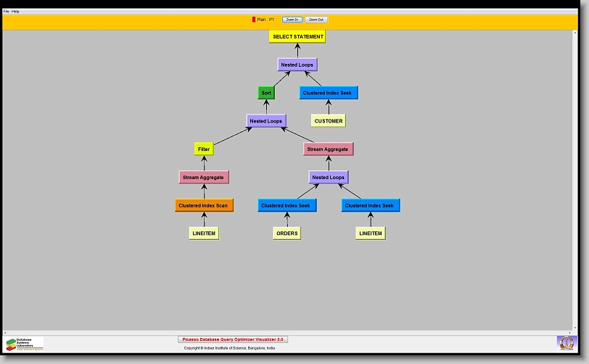Select the LINEITEM node under Clustered Index Scan

click(204, 233)
